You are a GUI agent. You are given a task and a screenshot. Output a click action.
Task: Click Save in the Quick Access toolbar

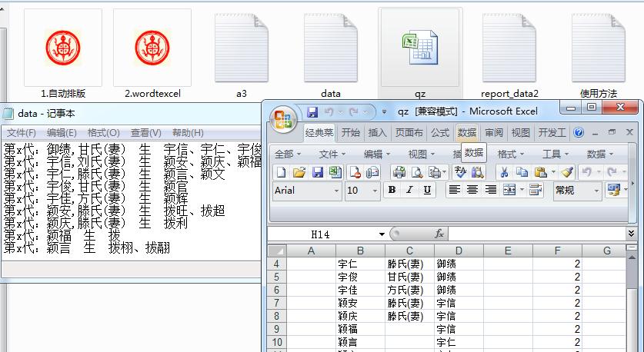(x=312, y=111)
